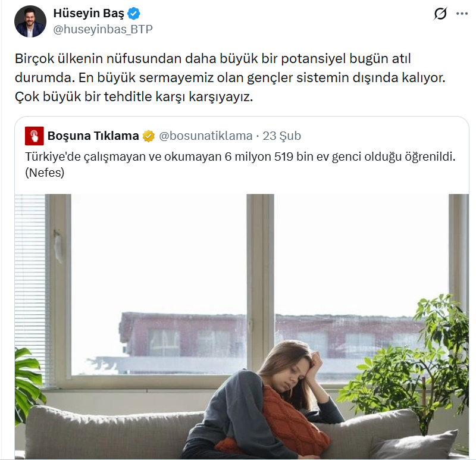Screen dimensions: 476x460
Task: Click the gold verified badge
Action: click(x=148, y=136)
